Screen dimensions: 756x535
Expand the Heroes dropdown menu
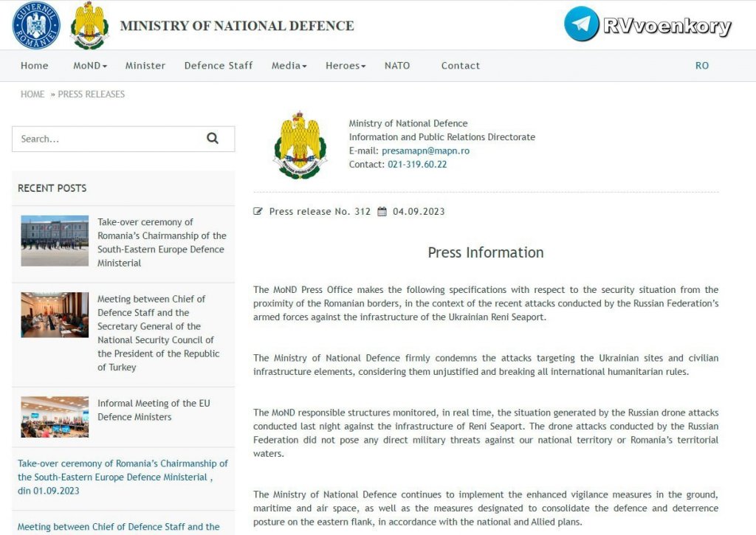346,66
